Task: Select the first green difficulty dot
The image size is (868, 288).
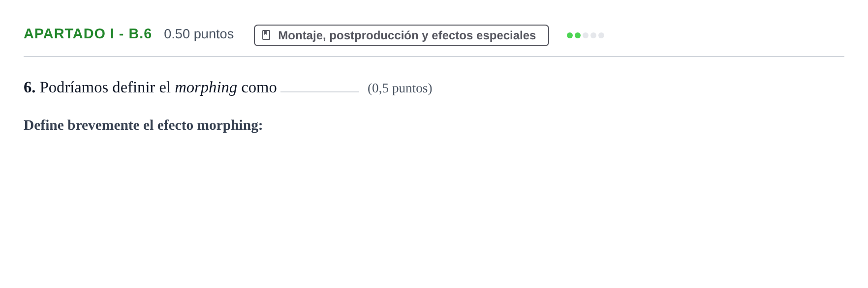Action: tap(570, 35)
